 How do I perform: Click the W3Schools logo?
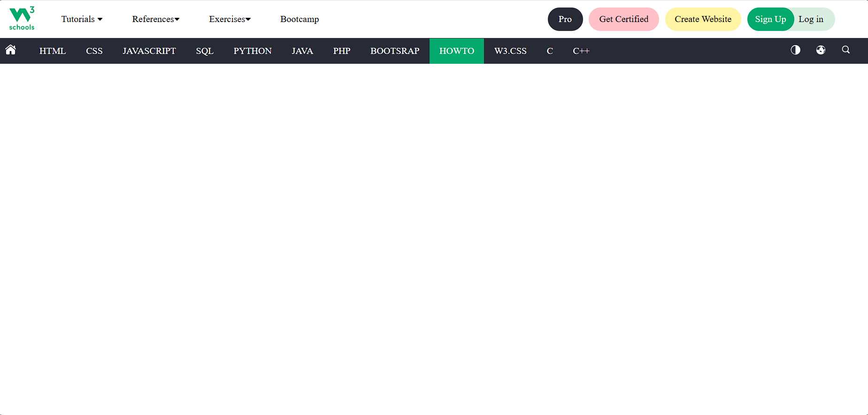click(22, 19)
